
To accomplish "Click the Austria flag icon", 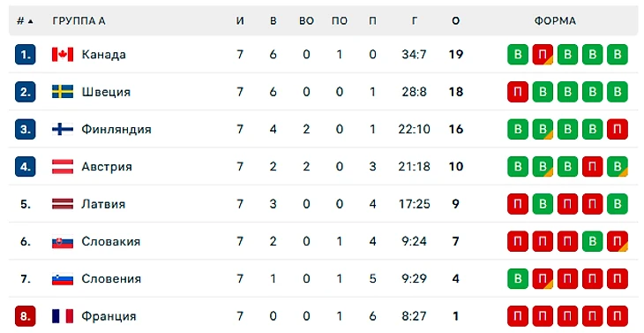I will coord(63,166).
